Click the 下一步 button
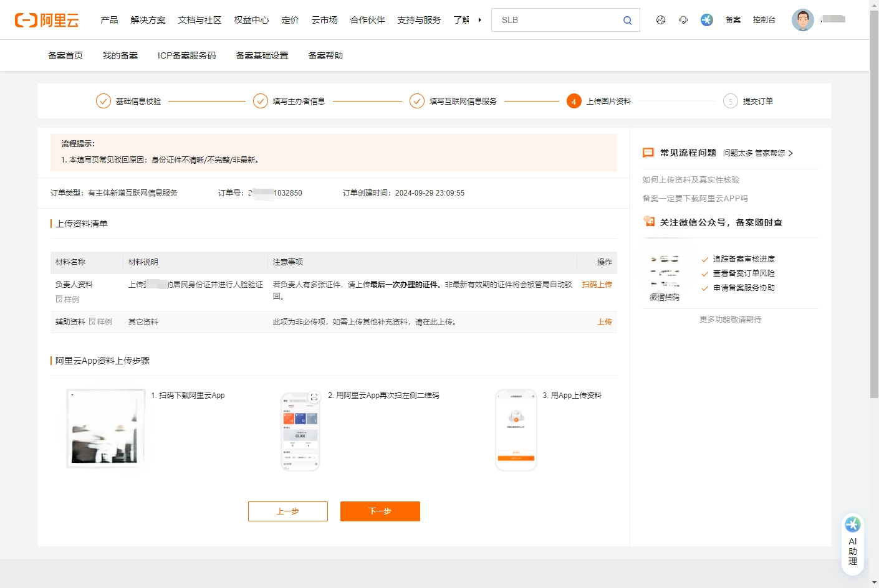The image size is (879, 588). (380, 511)
